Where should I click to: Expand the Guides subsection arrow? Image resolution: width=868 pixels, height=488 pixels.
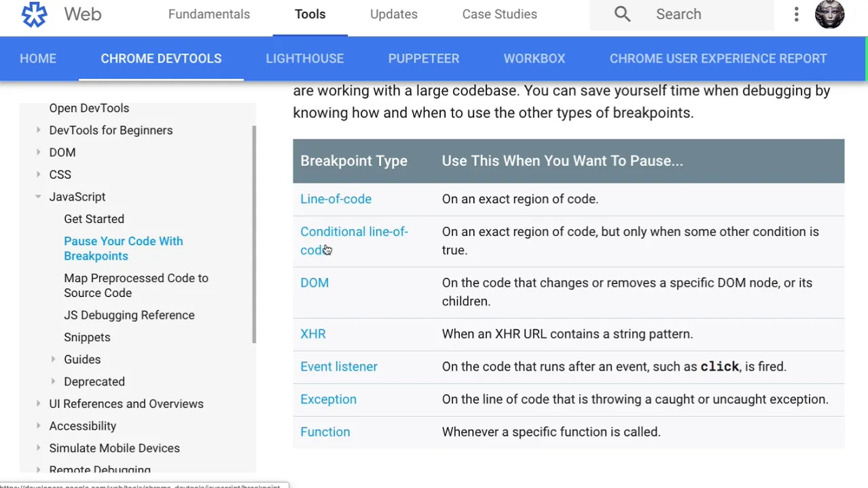53,359
